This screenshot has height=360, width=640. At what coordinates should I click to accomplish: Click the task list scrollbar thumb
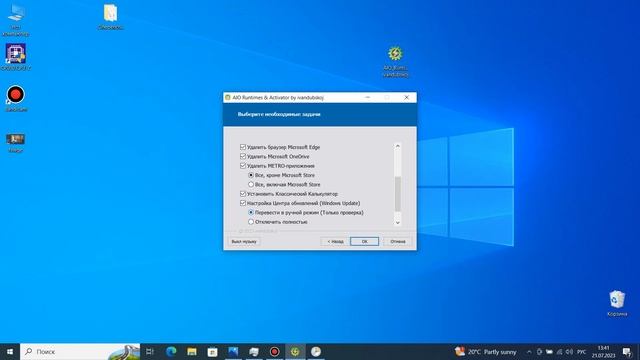click(398, 194)
